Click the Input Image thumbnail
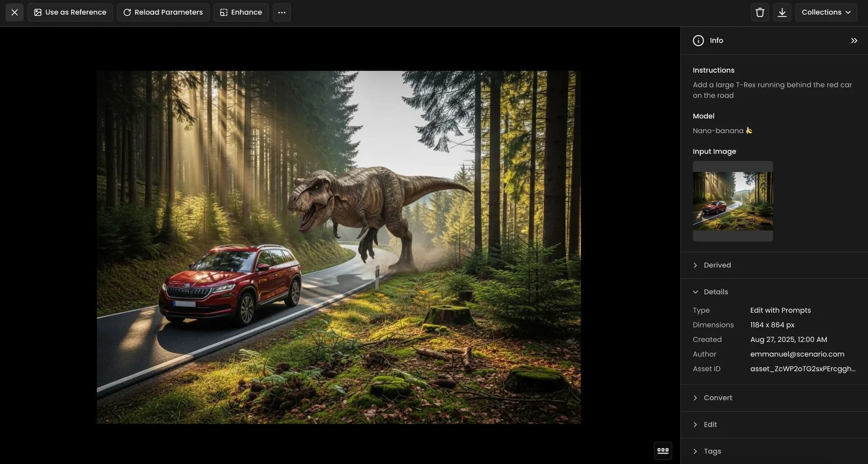The height and width of the screenshot is (464, 868). 733,201
